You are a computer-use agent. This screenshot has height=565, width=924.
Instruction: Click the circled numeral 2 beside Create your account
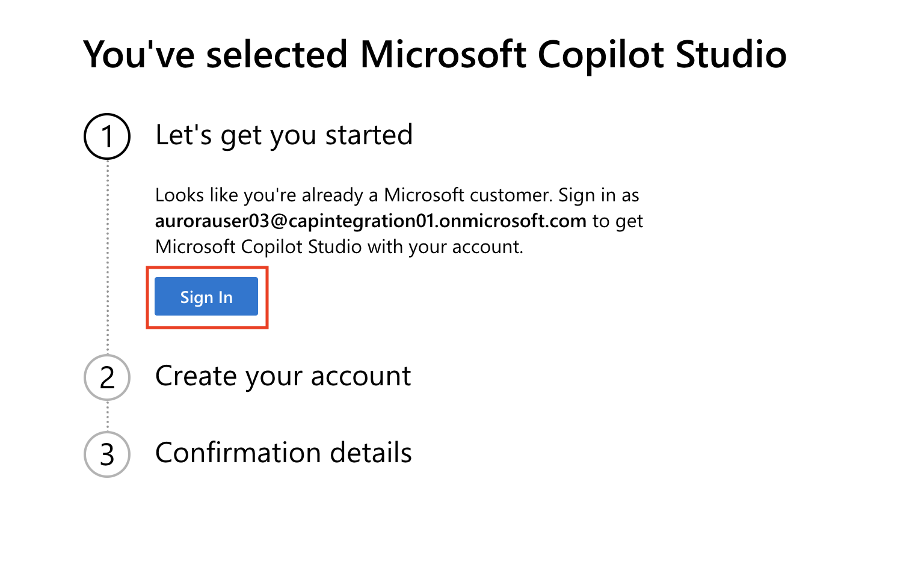point(106,377)
